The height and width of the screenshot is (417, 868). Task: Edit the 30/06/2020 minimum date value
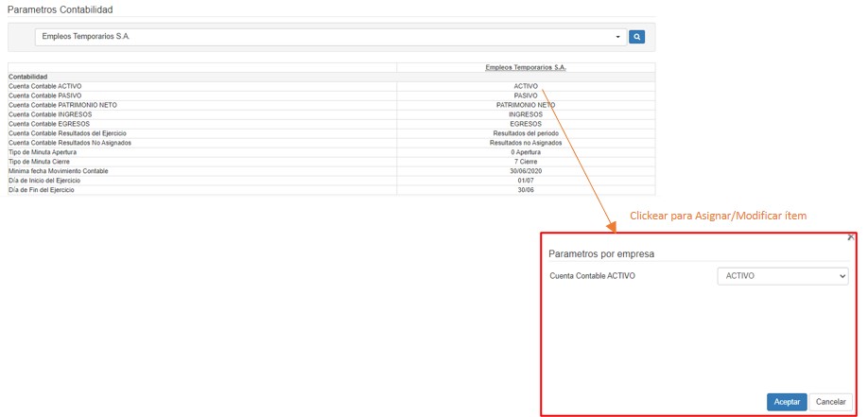click(526, 171)
